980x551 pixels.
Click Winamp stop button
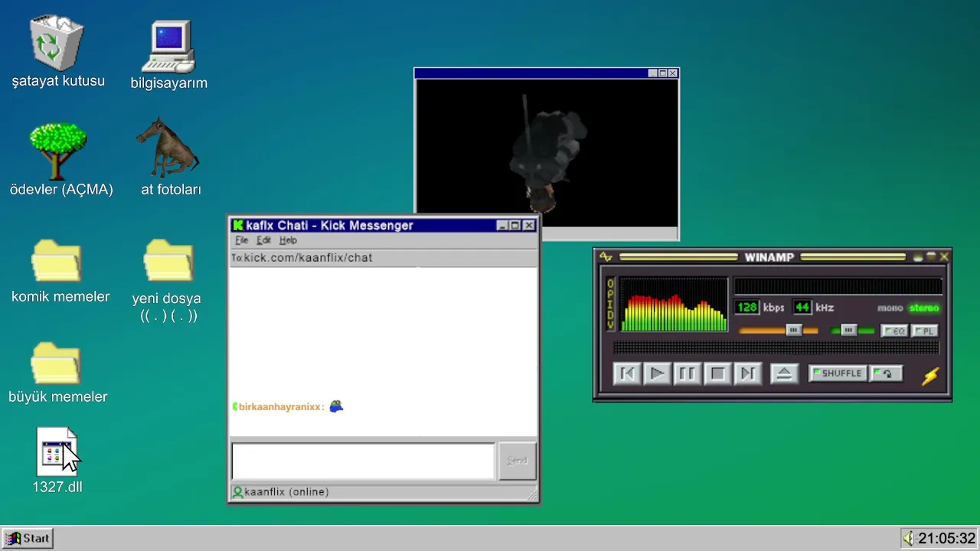pyautogui.click(x=717, y=373)
